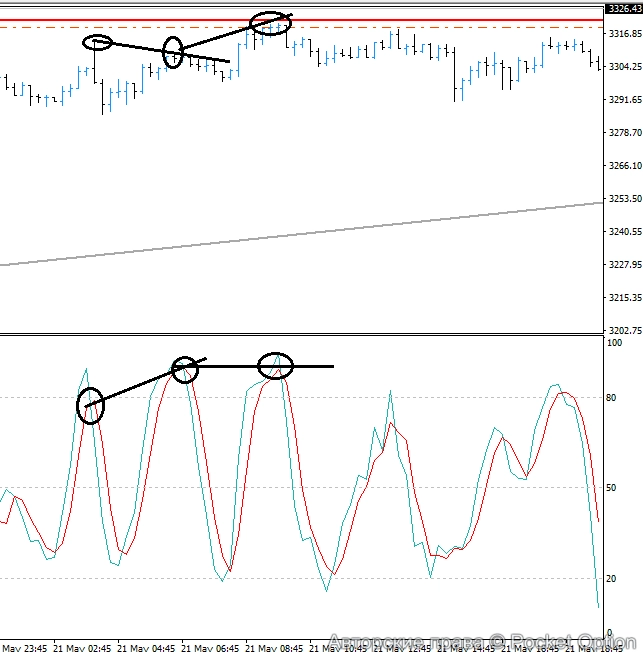Click the current price tag 3326.43
643x652 pixels.
click(623, 9)
